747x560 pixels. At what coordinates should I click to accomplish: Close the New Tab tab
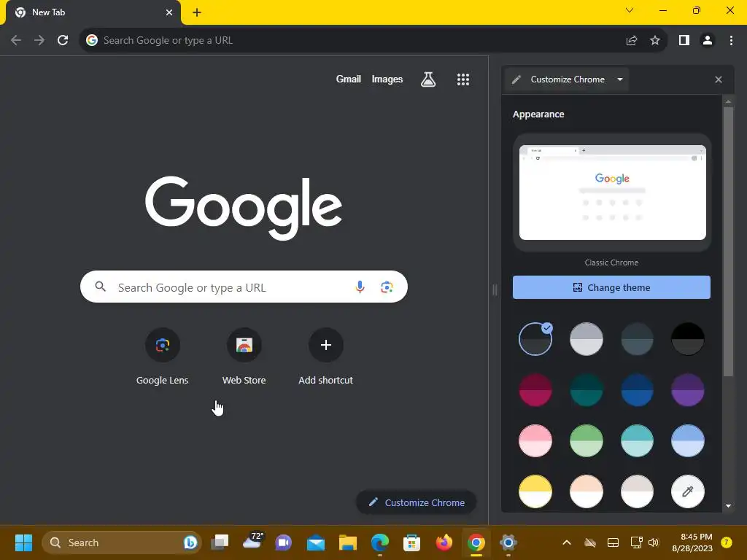pyautogui.click(x=169, y=12)
